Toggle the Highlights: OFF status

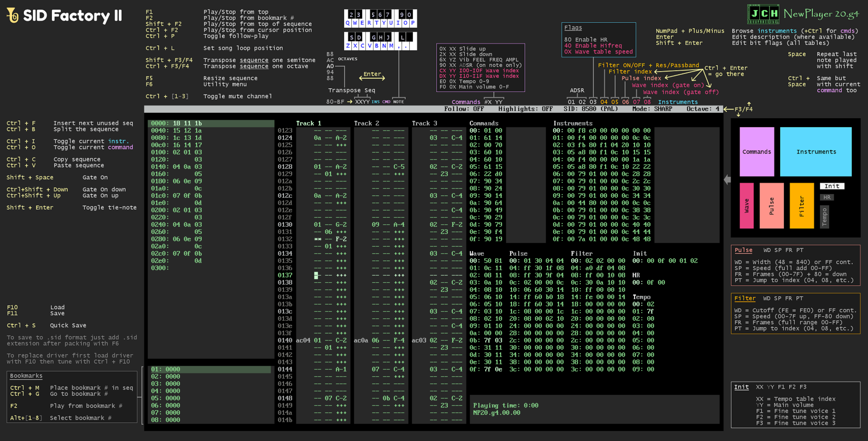coord(525,109)
